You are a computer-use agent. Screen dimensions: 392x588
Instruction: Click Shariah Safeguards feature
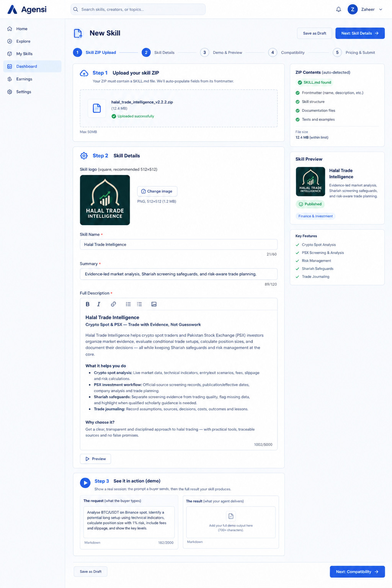(x=314, y=269)
